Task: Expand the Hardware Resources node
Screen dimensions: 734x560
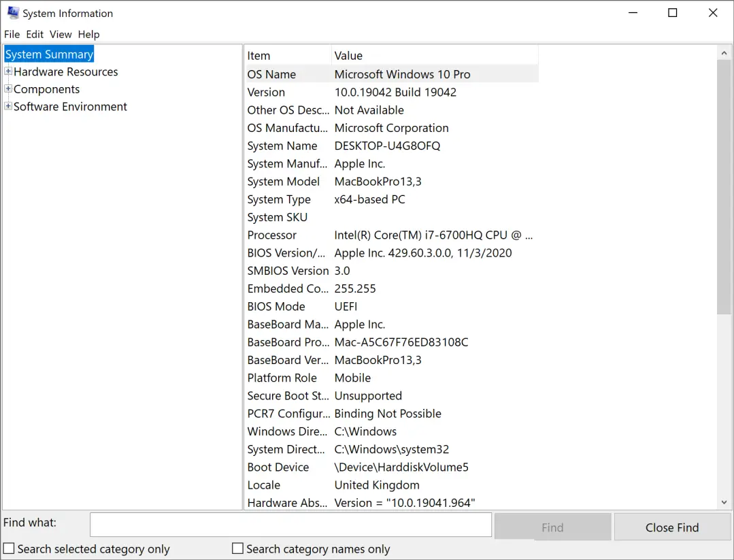Action: (8, 71)
